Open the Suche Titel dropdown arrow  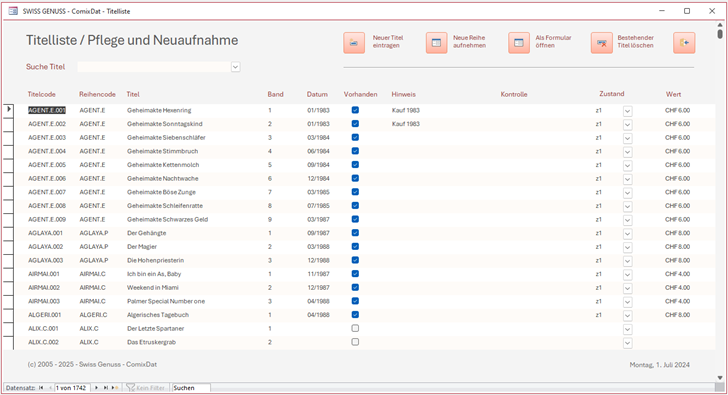pyautogui.click(x=235, y=67)
